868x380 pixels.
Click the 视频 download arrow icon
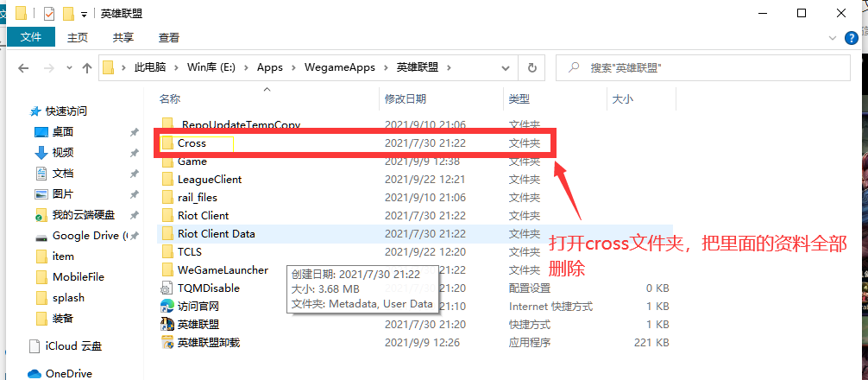point(41,152)
